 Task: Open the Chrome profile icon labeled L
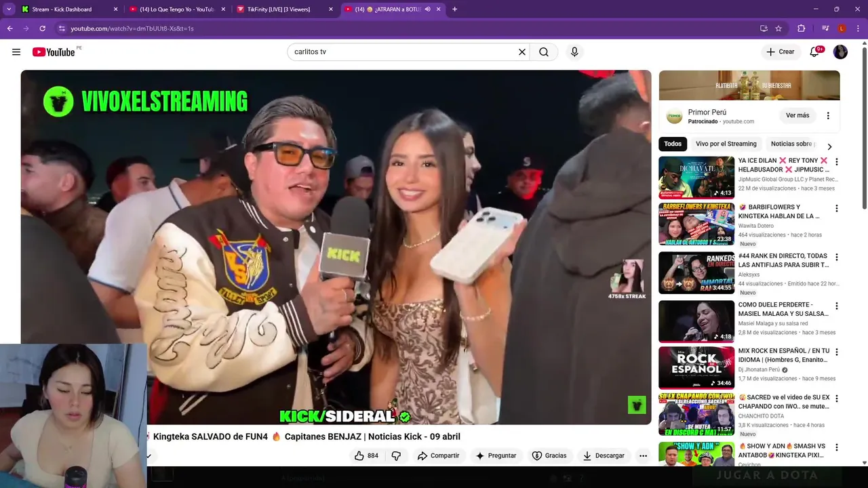coord(842,28)
